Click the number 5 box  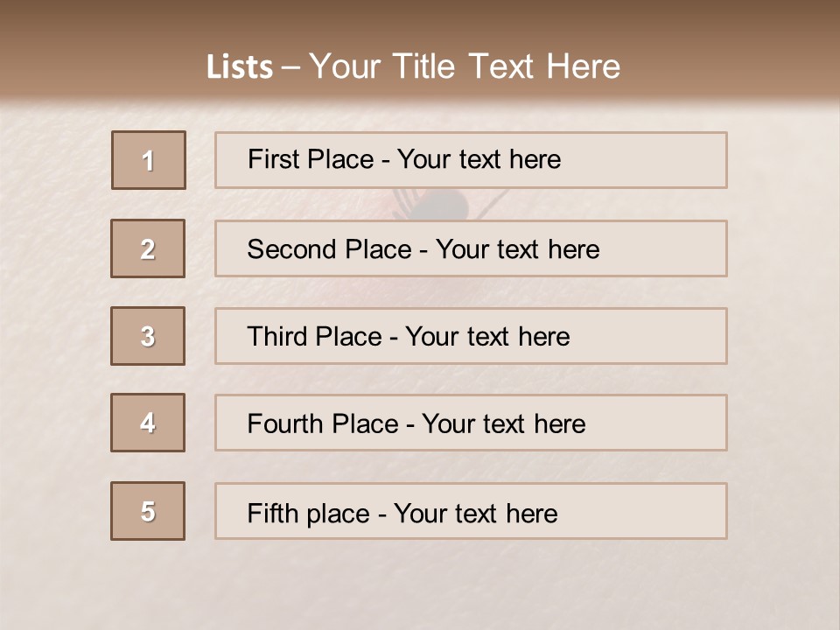(x=148, y=511)
